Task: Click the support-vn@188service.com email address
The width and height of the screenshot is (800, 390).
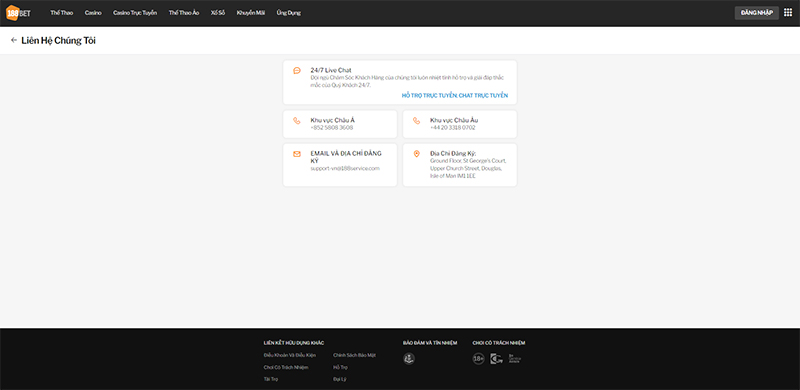Action: (x=345, y=168)
